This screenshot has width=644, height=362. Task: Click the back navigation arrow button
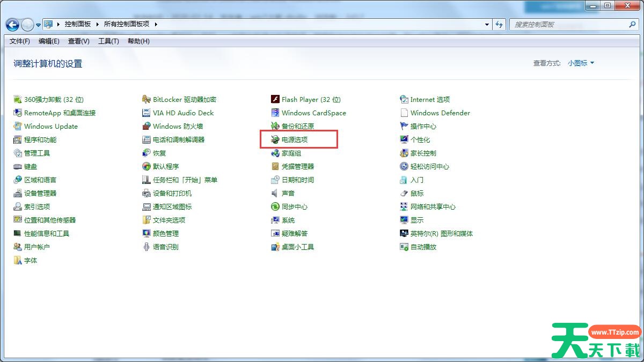[x=12, y=25]
